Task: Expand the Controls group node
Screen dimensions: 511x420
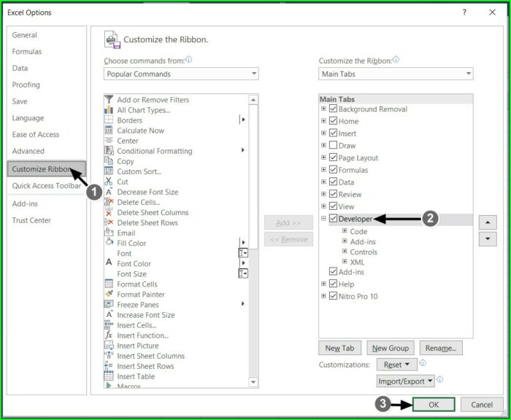Action: (345, 251)
